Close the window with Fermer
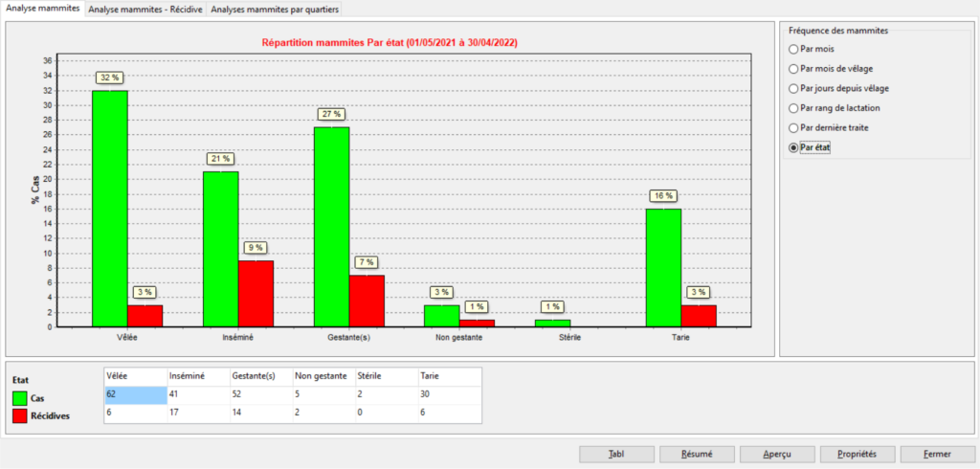The height and width of the screenshot is (469, 980). [x=911, y=454]
